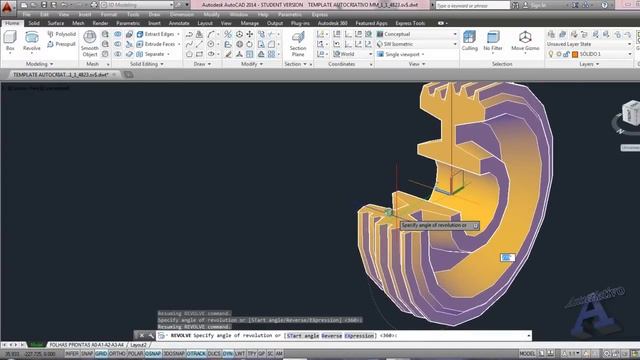Select the TEMPLATE AUTOCRIAT drawing file tab

pos(61,75)
